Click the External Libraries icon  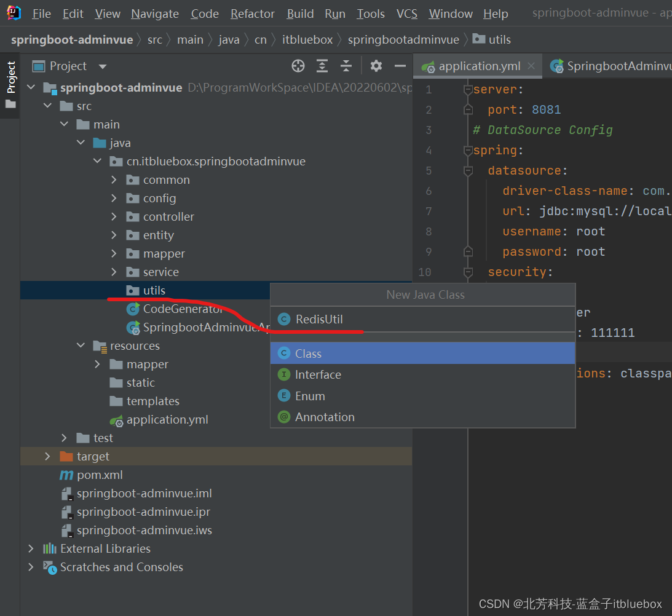50,549
